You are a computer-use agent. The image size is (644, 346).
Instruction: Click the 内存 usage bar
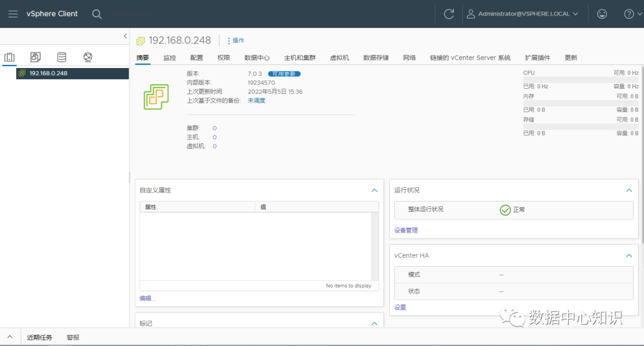coord(581,103)
